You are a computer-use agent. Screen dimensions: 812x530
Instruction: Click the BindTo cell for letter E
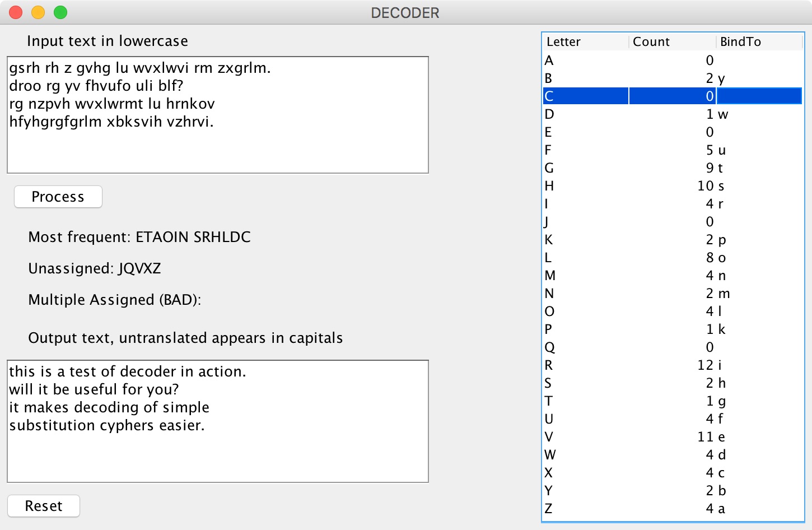click(759, 132)
